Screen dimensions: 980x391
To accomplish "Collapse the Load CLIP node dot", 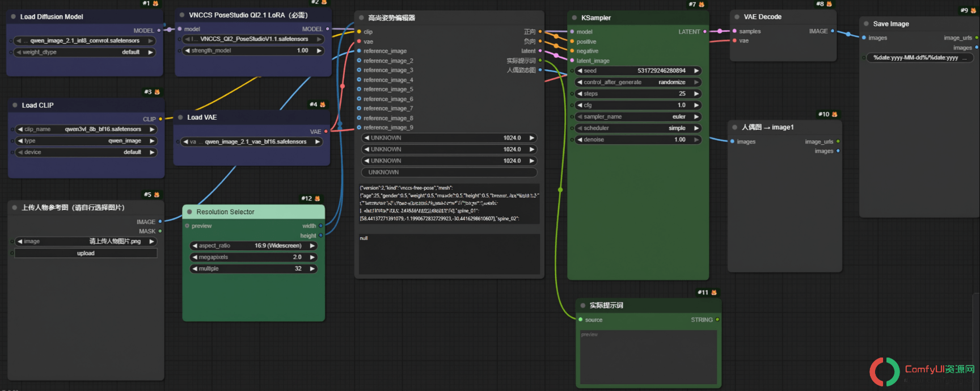I will click(x=15, y=105).
